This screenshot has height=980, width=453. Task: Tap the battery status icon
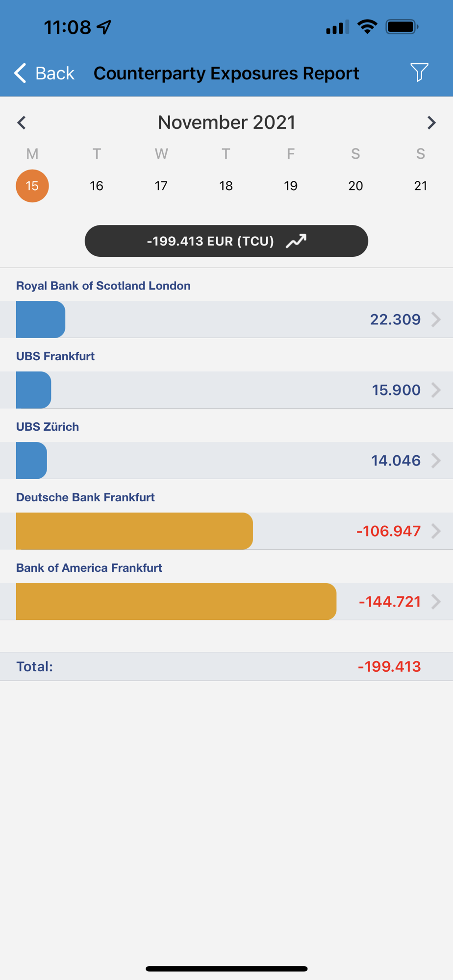coord(402,26)
